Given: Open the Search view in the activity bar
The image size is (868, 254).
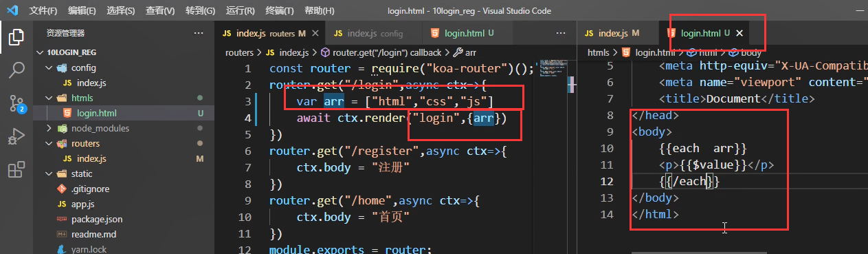Looking at the screenshot, I should [x=16, y=70].
